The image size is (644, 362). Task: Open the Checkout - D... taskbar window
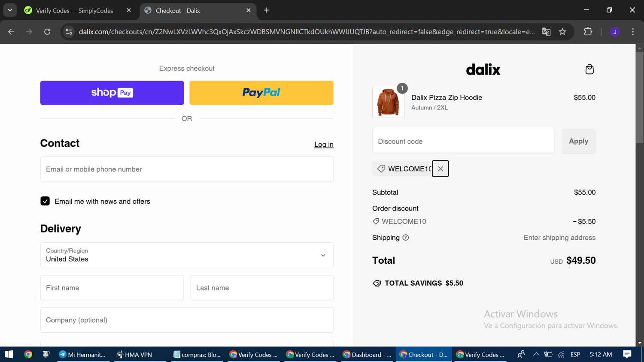pos(424,354)
